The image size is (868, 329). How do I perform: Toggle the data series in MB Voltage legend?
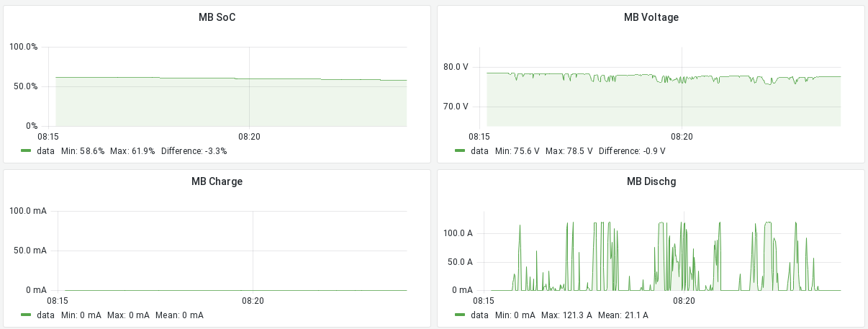pos(479,151)
